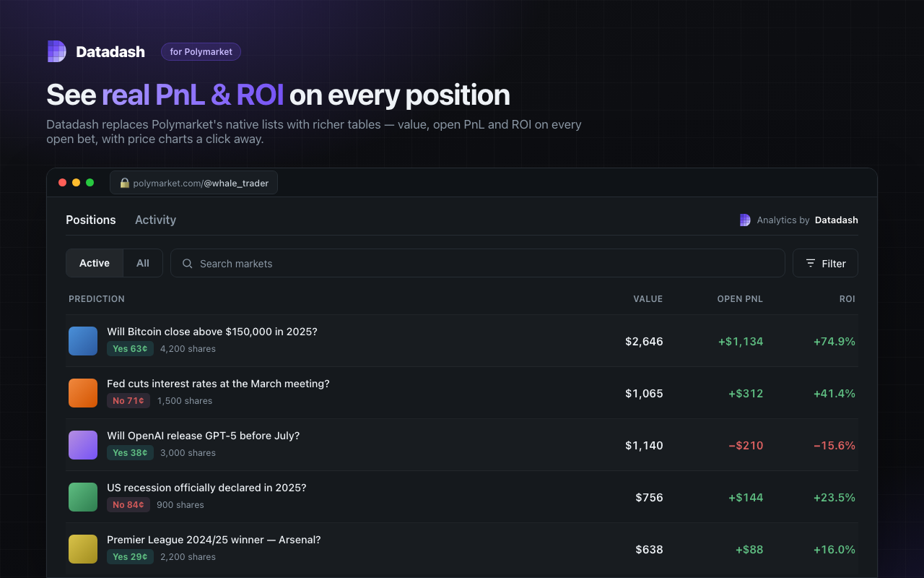Click the +16.0% ROI cell

click(x=834, y=549)
